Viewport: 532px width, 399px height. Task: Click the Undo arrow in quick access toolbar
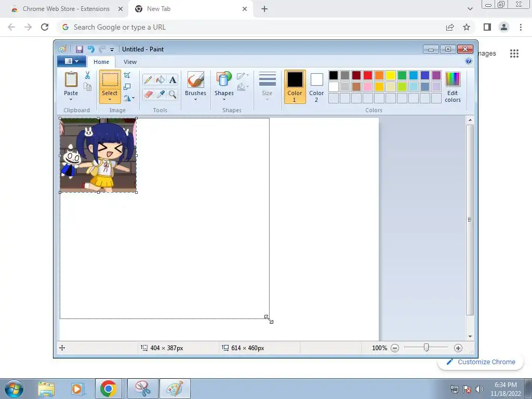click(91, 49)
